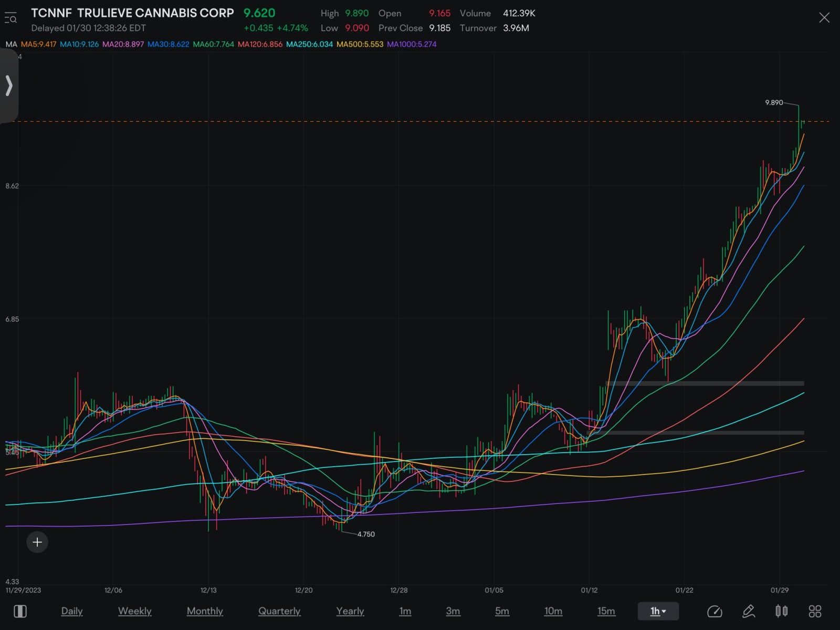Select the MA1000:5.274 indicator value

pyautogui.click(x=412, y=44)
